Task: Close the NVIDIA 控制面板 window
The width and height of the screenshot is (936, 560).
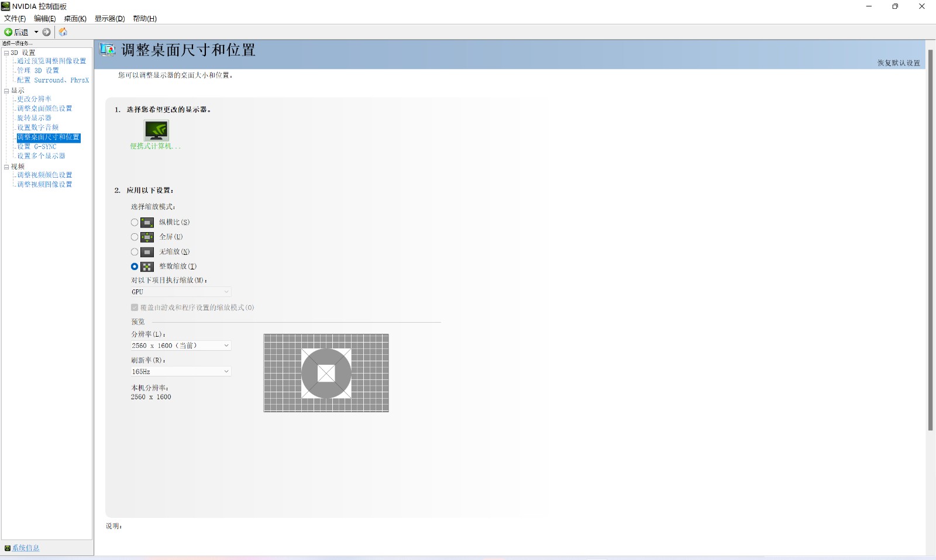Action: [x=922, y=6]
